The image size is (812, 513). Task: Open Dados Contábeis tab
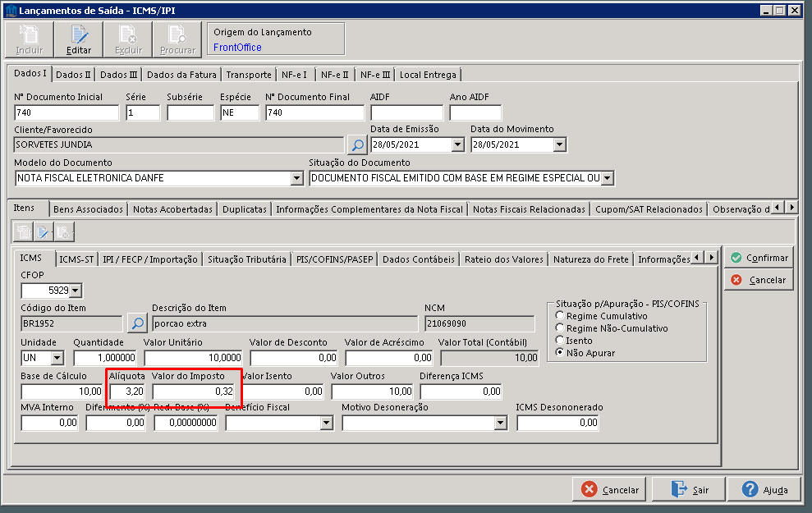(419, 259)
